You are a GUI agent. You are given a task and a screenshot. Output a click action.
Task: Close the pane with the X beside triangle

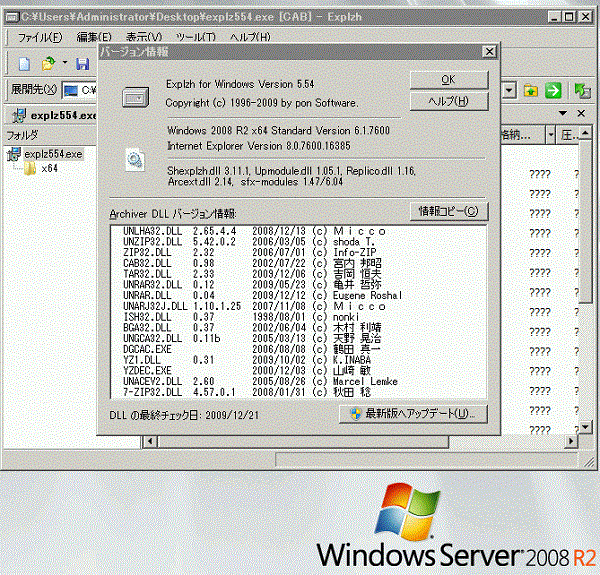581,113
